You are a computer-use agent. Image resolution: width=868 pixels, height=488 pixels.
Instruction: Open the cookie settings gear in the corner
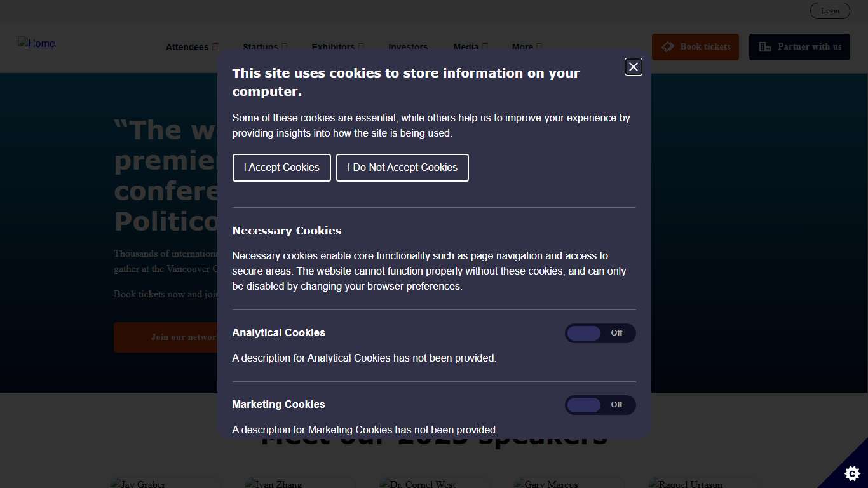[851, 473]
